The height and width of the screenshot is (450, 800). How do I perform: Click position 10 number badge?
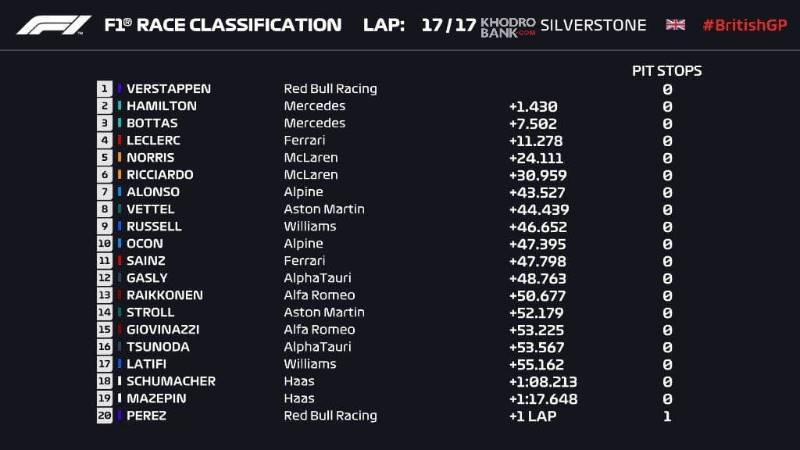(104, 244)
